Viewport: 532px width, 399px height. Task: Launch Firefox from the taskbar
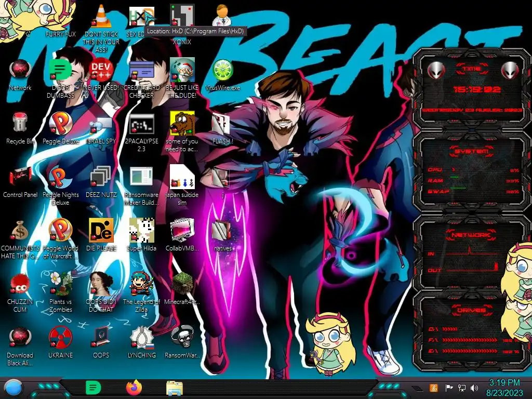134,388
